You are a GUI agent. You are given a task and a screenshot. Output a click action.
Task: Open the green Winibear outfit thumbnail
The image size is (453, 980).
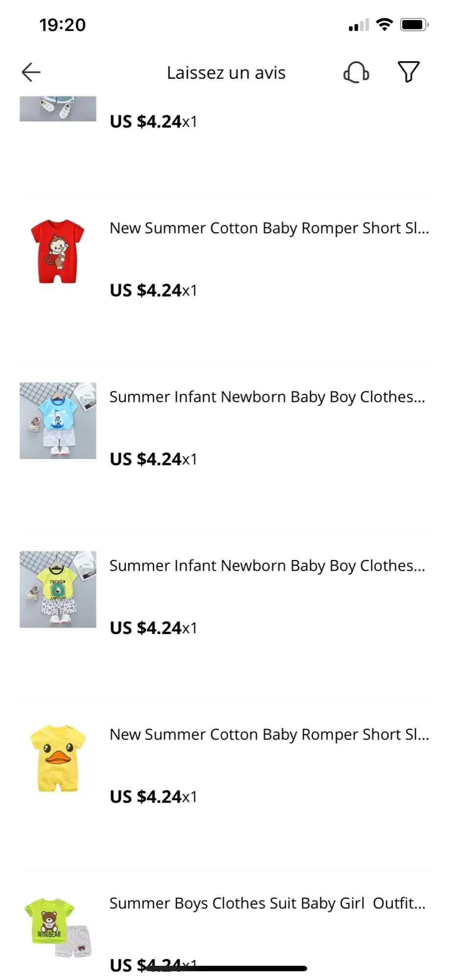58,927
